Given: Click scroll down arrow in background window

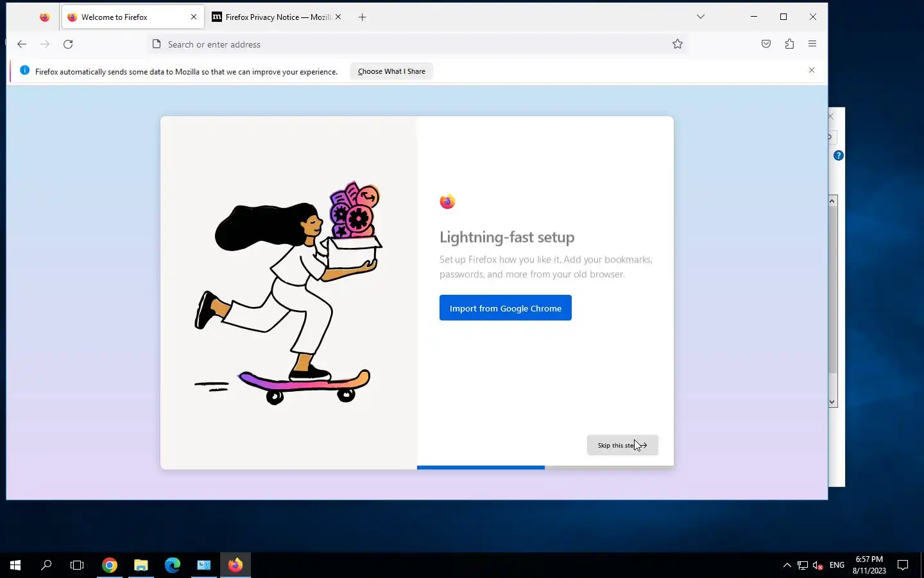Looking at the screenshot, I should point(832,402).
